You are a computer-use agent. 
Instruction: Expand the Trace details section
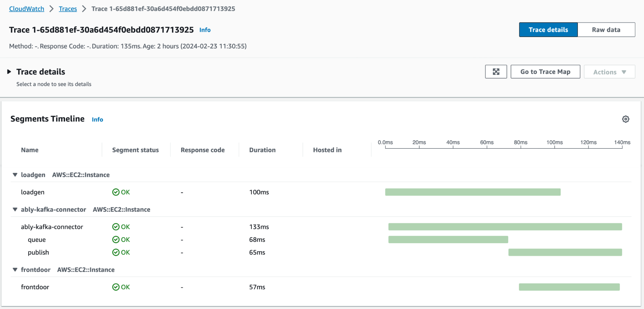[9, 72]
